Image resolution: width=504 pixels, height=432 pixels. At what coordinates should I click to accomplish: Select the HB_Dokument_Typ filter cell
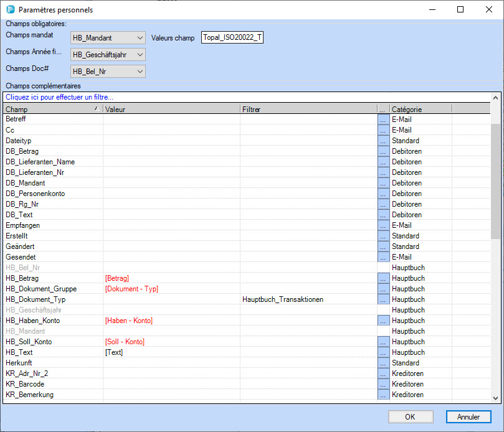point(308,299)
